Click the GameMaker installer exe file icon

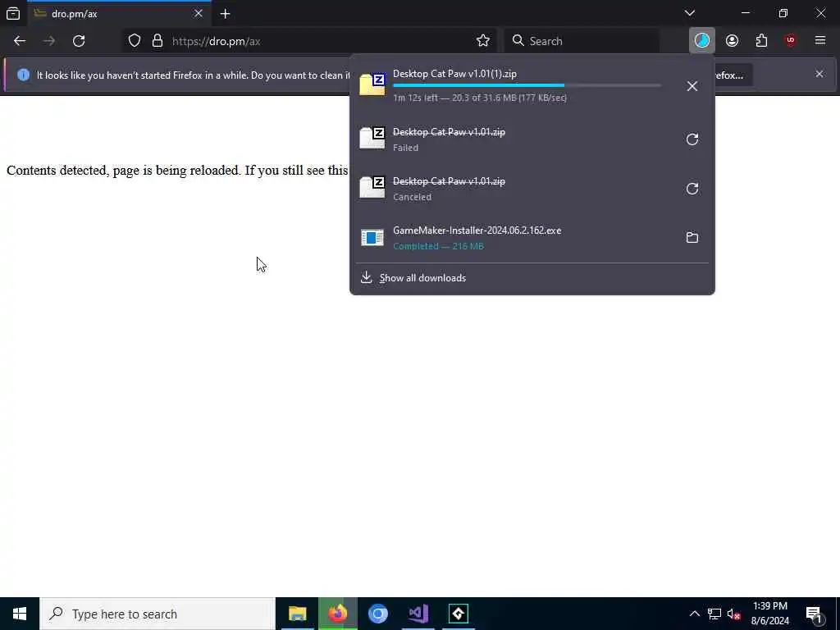(372, 237)
